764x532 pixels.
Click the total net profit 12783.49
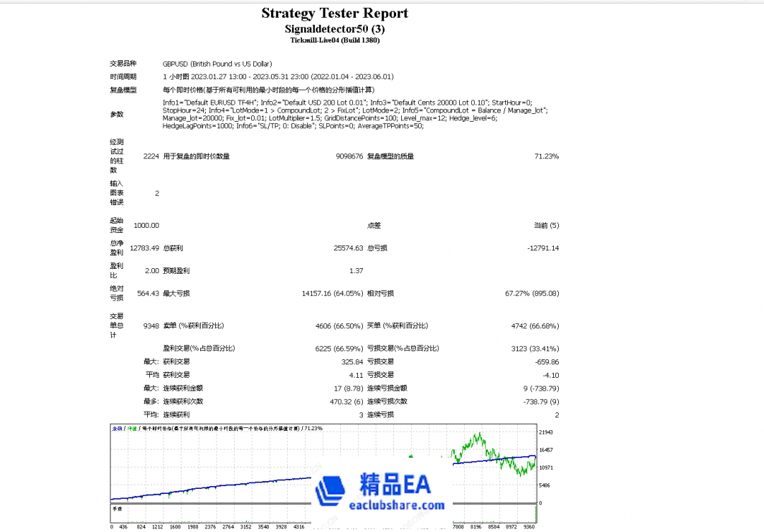coord(144,248)
